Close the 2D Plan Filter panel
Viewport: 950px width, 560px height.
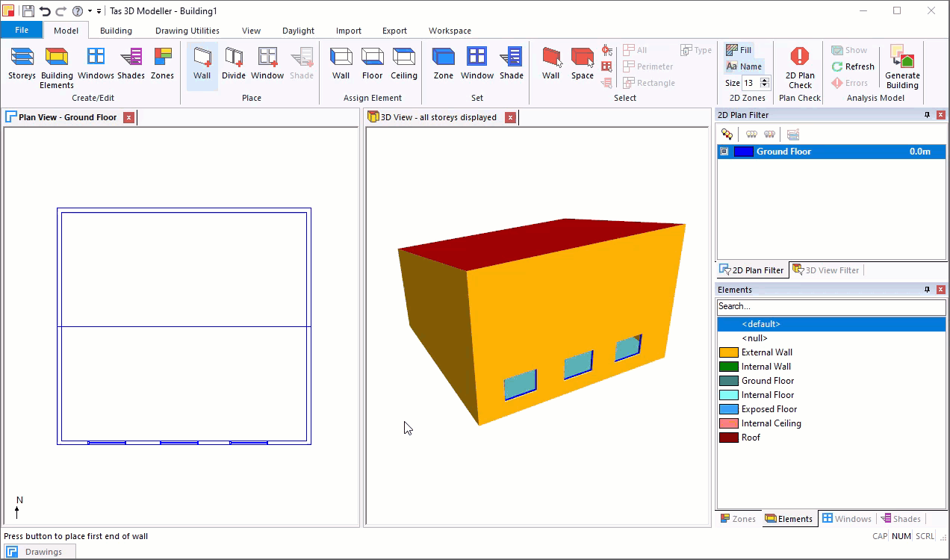coord(940,115)
